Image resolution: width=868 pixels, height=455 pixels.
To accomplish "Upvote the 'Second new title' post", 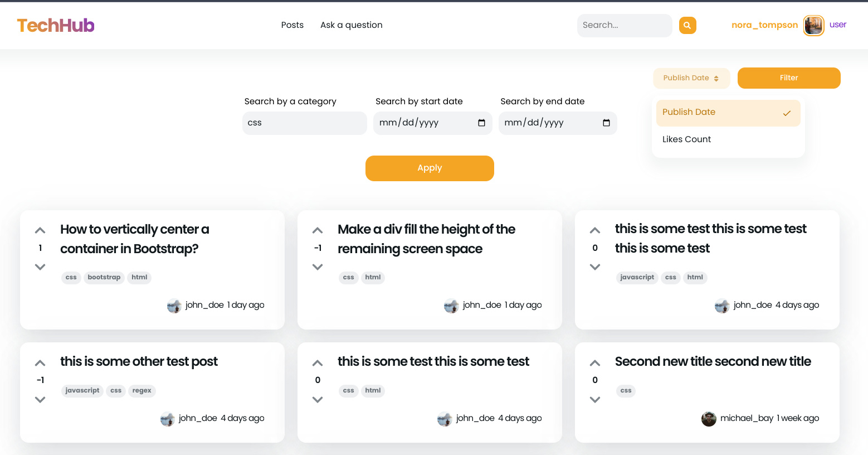I will click(594, 362).
